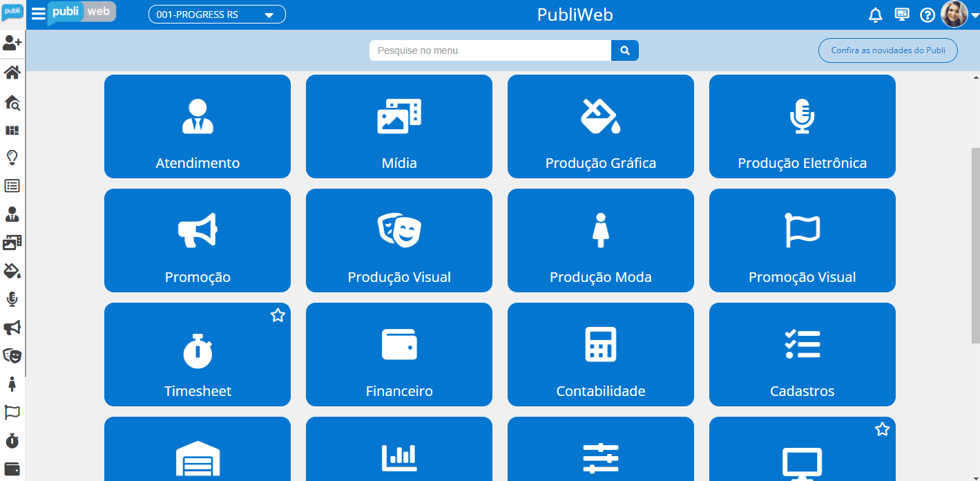Open the monitor icon tile
Image resolution: width=980 pixels, height=481 pixels.
click(803, 449)
